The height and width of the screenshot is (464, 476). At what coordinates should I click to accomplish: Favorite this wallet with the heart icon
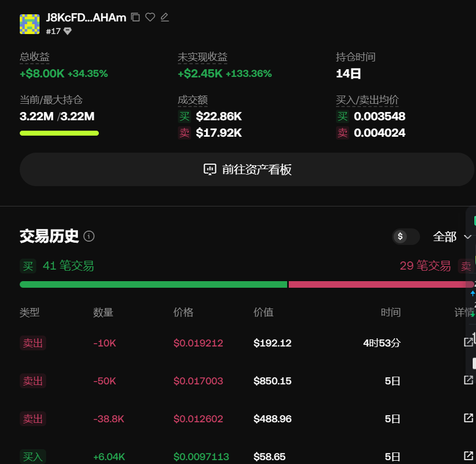coord(150,17)
